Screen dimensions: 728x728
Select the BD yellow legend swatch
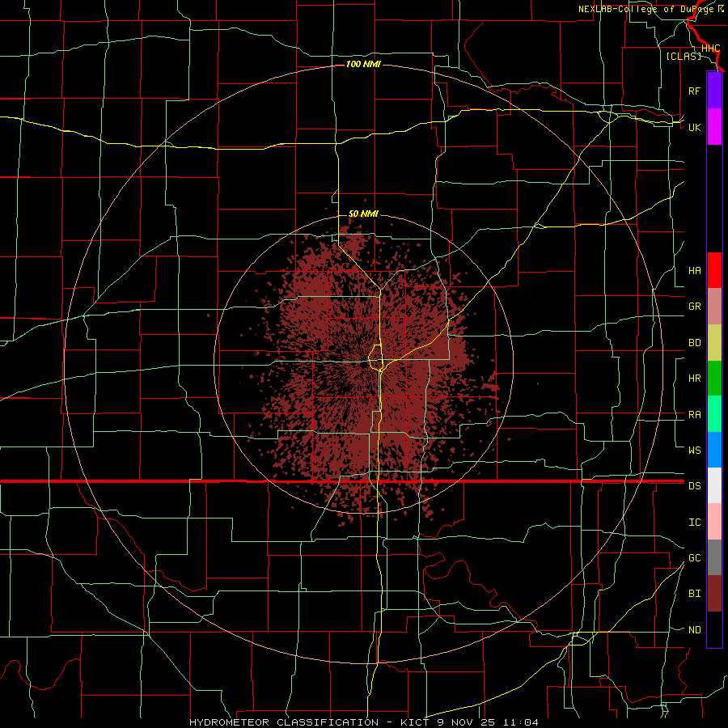714,343
